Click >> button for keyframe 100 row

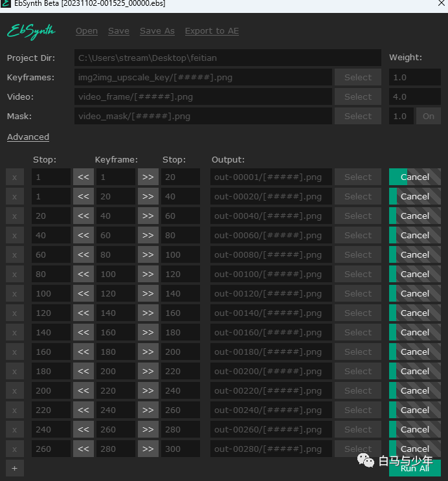point(148,274)
